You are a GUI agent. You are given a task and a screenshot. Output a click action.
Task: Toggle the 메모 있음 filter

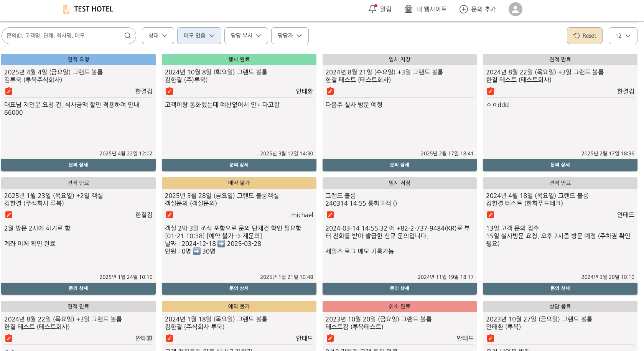199,36
